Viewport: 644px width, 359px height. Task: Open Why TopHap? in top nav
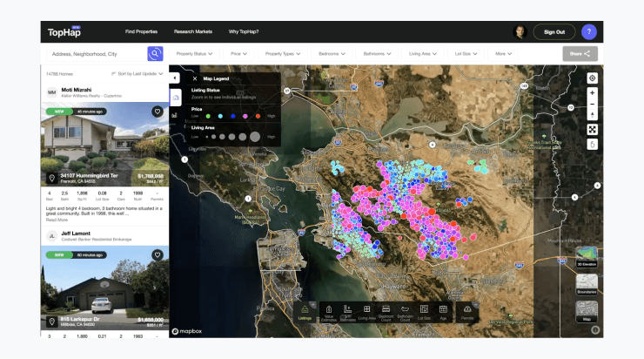click(x=244, y=31)
